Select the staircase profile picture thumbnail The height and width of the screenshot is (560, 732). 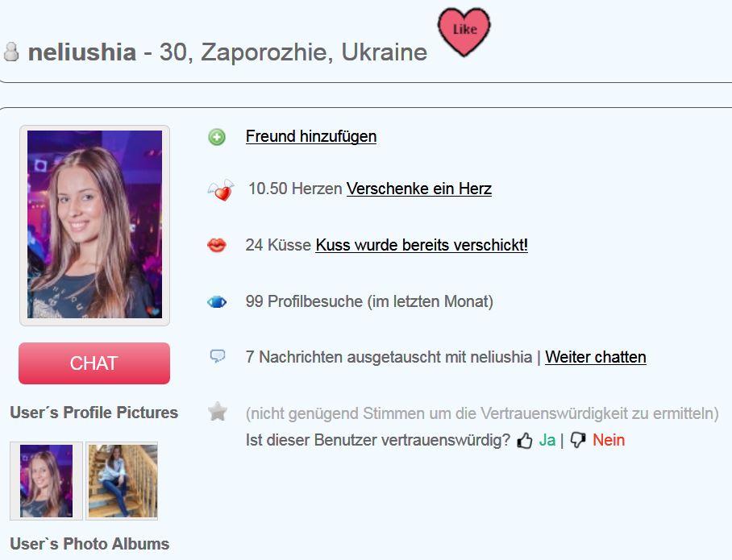click(x=123, y=481)
